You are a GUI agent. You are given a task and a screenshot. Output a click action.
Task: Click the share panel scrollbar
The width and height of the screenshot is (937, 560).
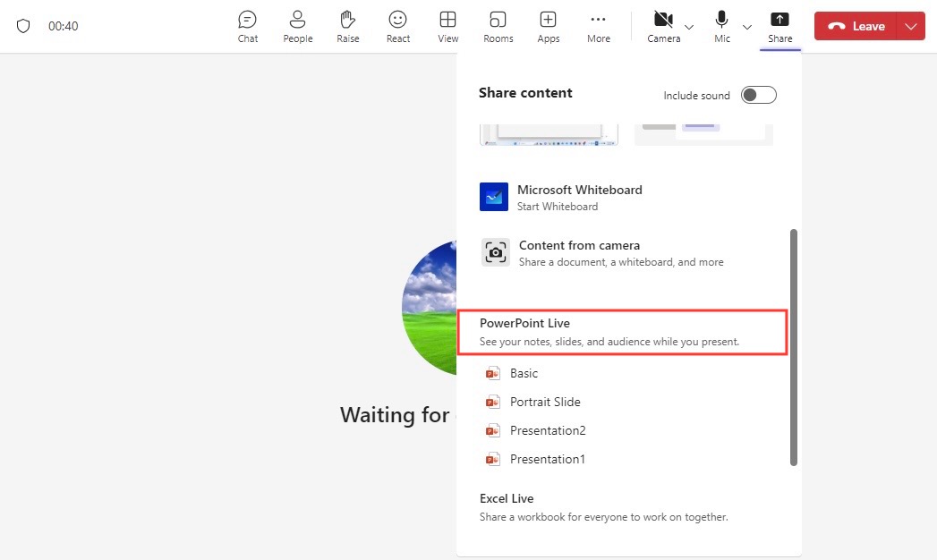[x=794, y=347]
